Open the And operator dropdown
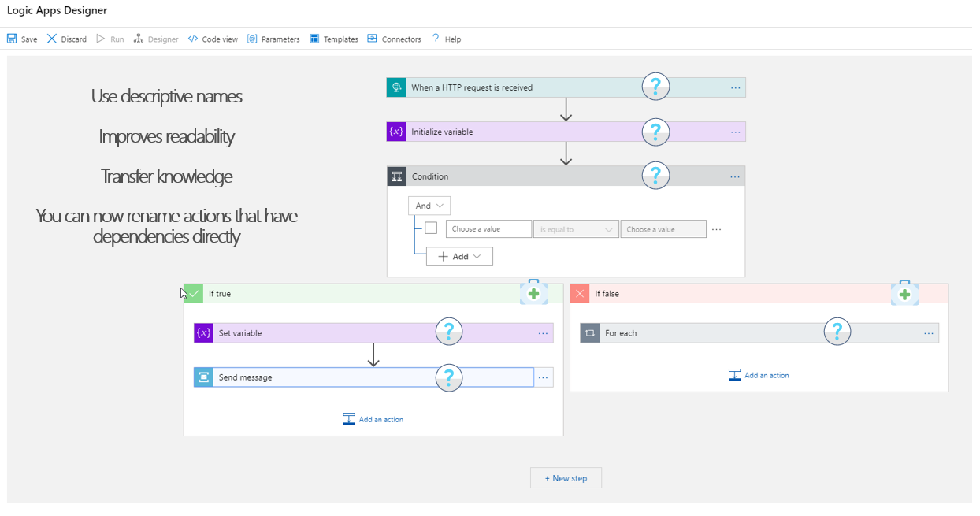Viewport: 980px width, 516px height. (x=429, y=206)
